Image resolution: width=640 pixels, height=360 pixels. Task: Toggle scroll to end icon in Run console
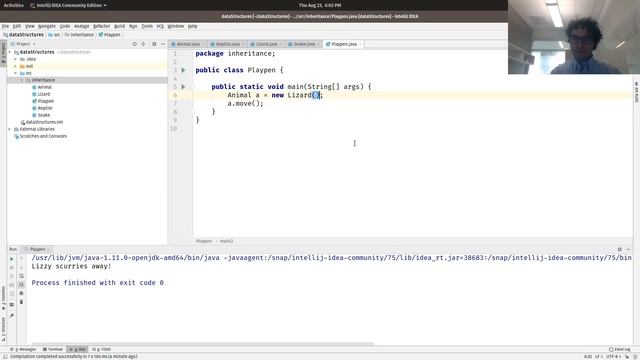(22, 284)
